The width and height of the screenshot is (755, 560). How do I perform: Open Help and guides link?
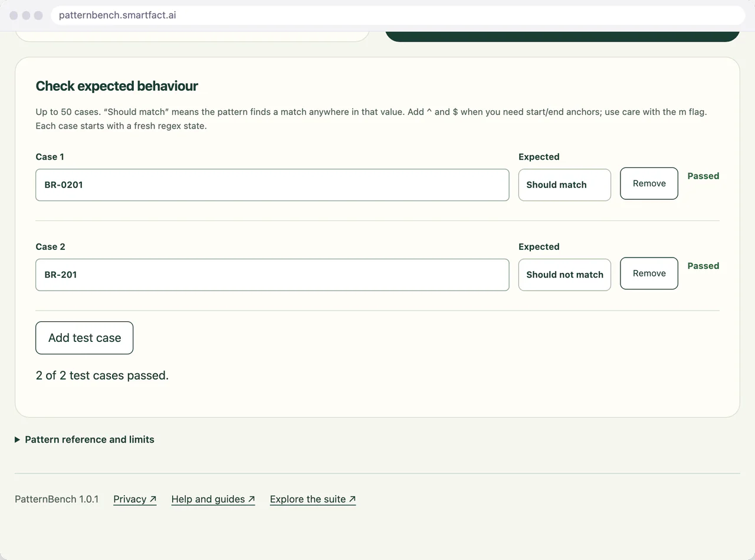[213, 499]
